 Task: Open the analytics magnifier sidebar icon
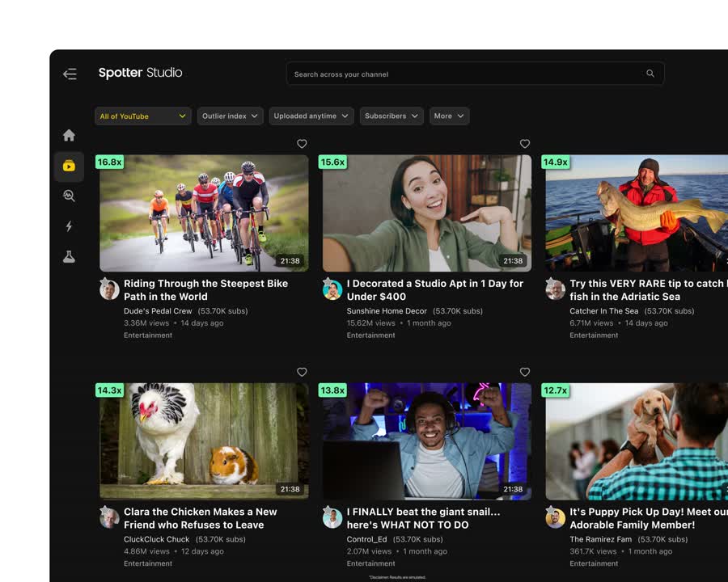(69, 196)
